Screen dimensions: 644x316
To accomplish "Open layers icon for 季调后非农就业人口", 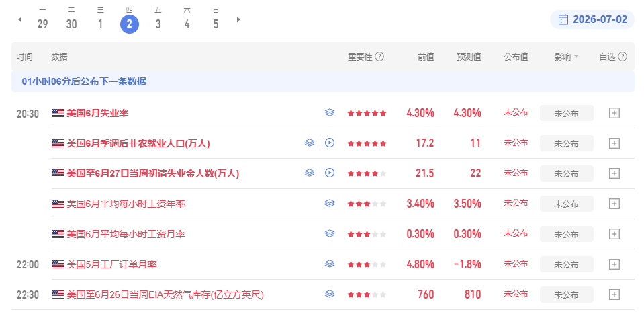I will tap(310, 143).
